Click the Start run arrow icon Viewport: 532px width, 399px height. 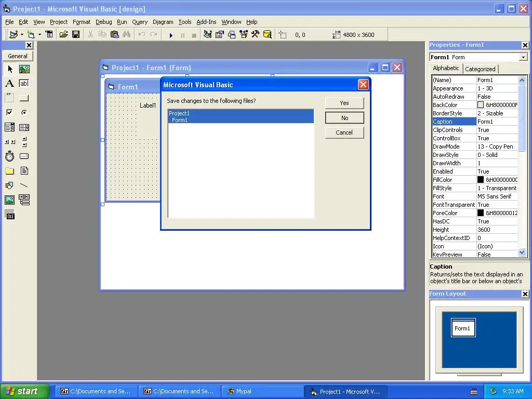[x=171, y=35]
